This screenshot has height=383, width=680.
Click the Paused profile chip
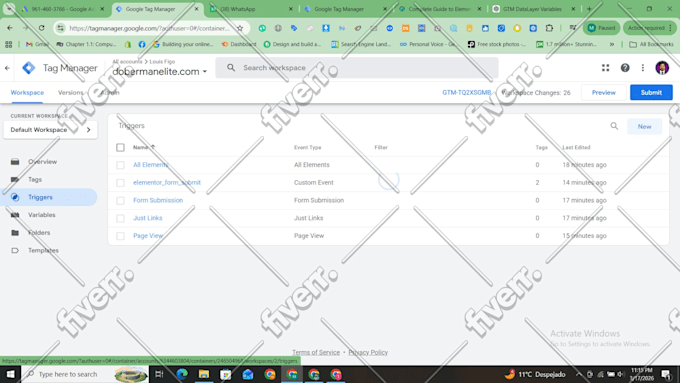click(x=602, y=28)
